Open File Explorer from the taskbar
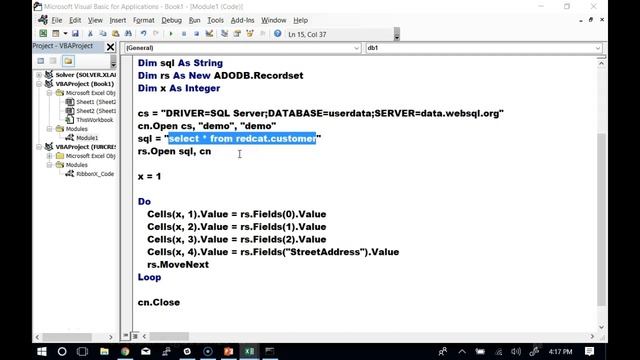The height and width of the screenshot is (360, 640). (104, 351)
